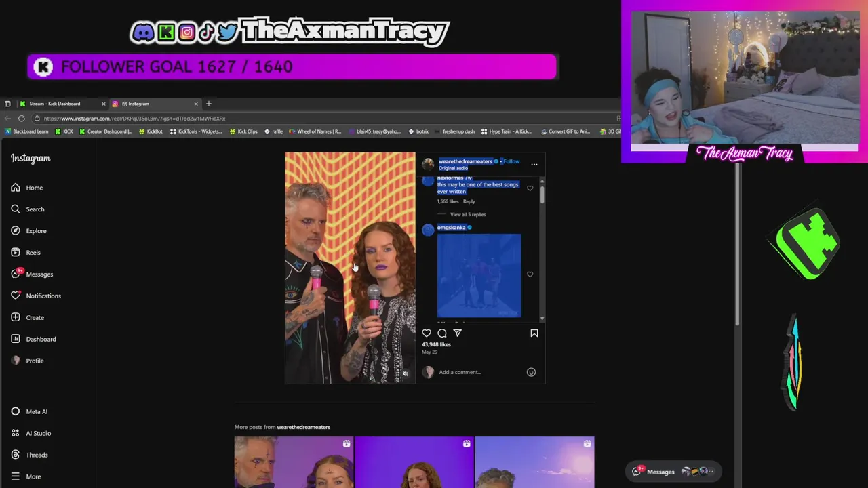
Task: Open the KickBot bookmark
Action: (151, 131)
